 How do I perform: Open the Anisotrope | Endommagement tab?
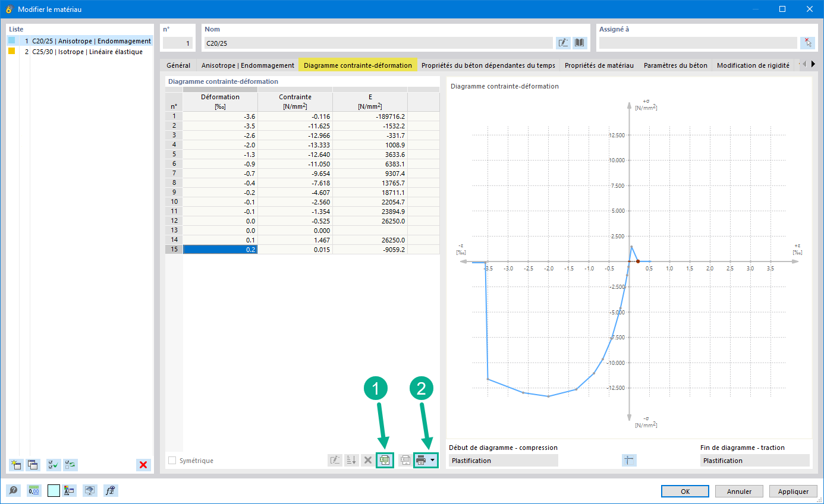pos(248,65)
